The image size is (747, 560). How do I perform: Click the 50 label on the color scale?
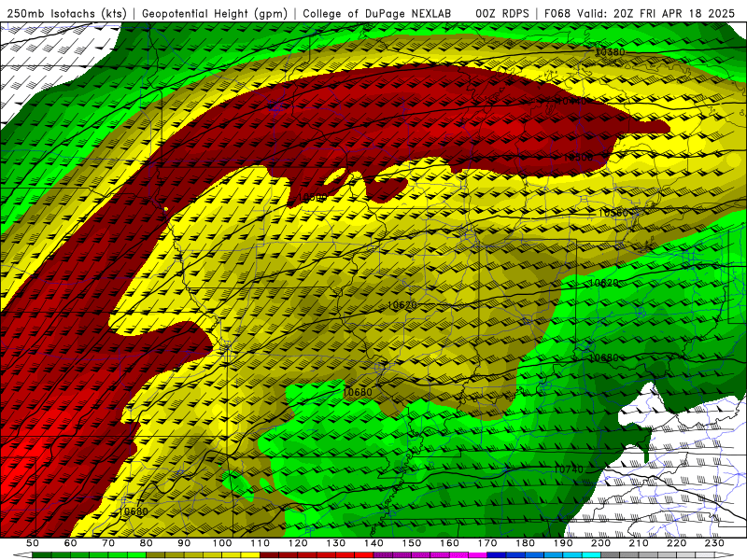[x=33, y=543]
